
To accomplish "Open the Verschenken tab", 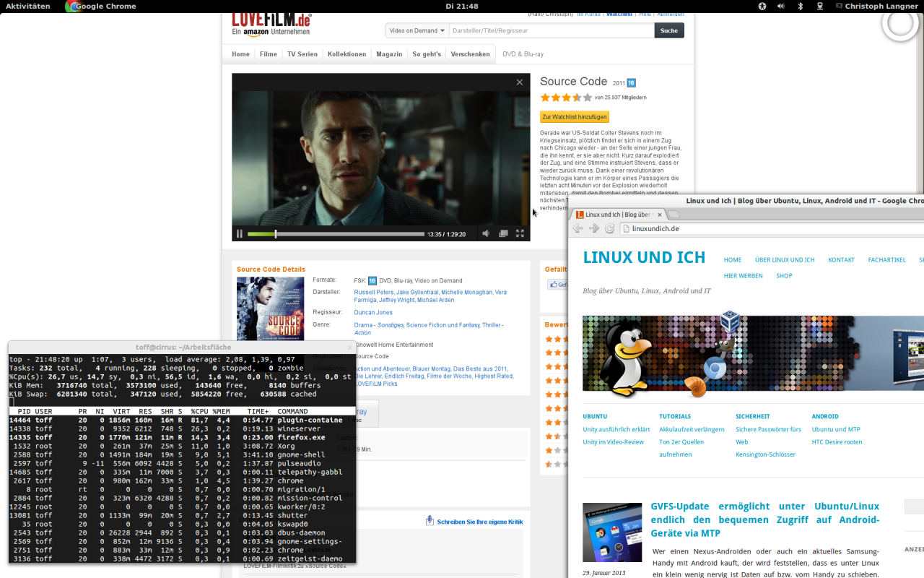I will pos(470,54).
